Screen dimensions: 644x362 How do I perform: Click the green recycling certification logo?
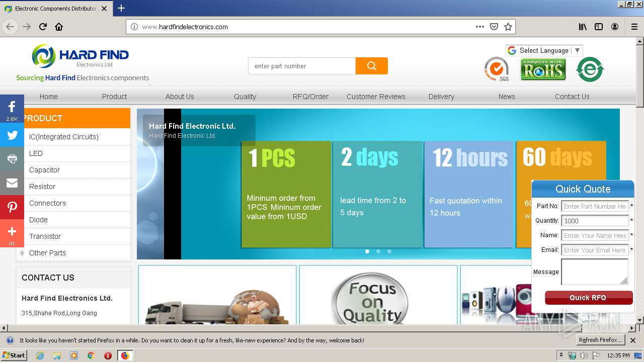coord(590,69)
